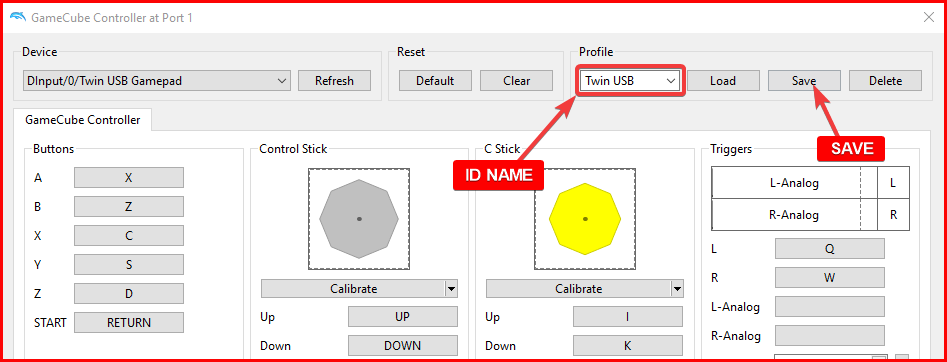
Task: Delete the selected profile
Action: tap(885, 80)
